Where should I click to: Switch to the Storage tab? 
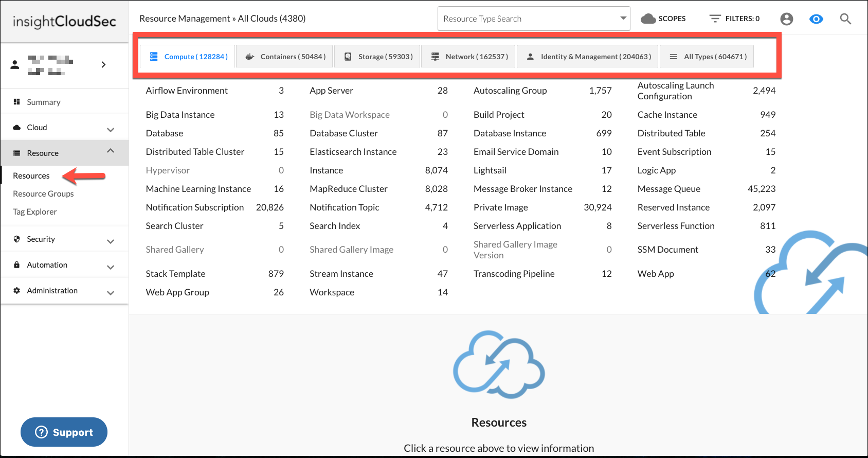coord(377,57)
